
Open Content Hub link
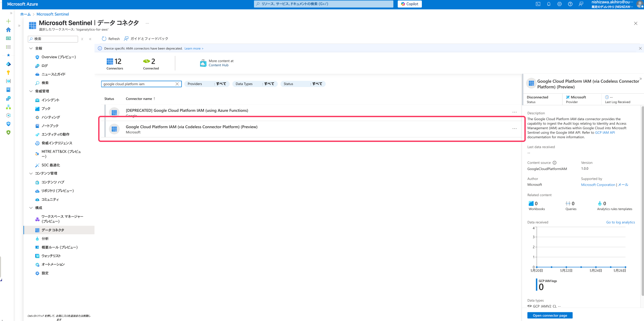[x=218, y=65]
